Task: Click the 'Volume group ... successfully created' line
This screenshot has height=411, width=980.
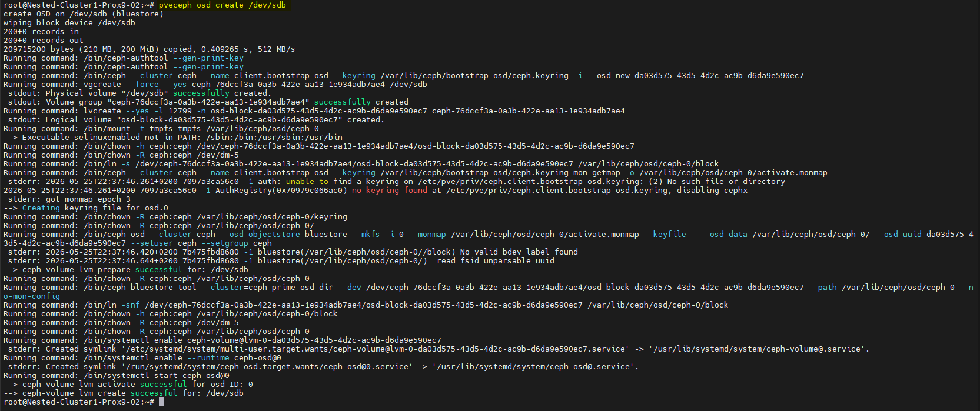Action: 208,102
